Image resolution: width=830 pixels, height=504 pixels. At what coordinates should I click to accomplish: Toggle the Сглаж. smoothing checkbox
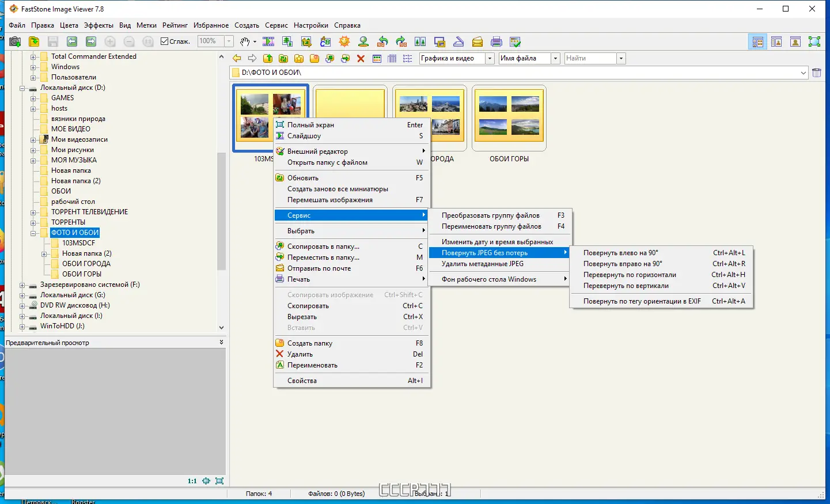click(x=165, y=41)
